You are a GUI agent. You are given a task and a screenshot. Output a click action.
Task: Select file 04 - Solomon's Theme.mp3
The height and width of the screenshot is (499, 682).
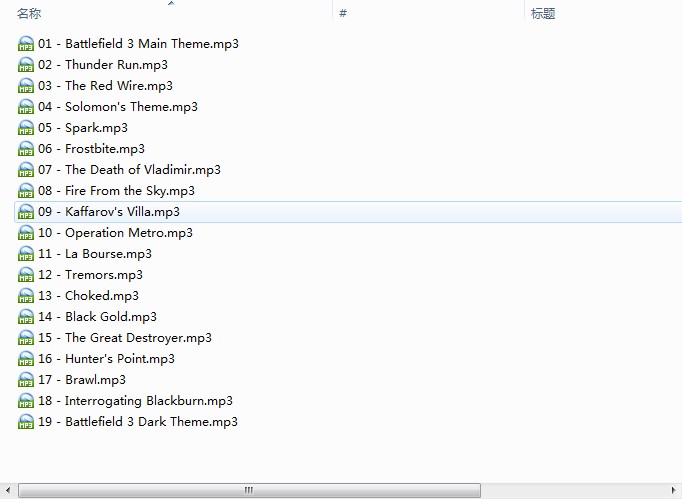[118, 107]
